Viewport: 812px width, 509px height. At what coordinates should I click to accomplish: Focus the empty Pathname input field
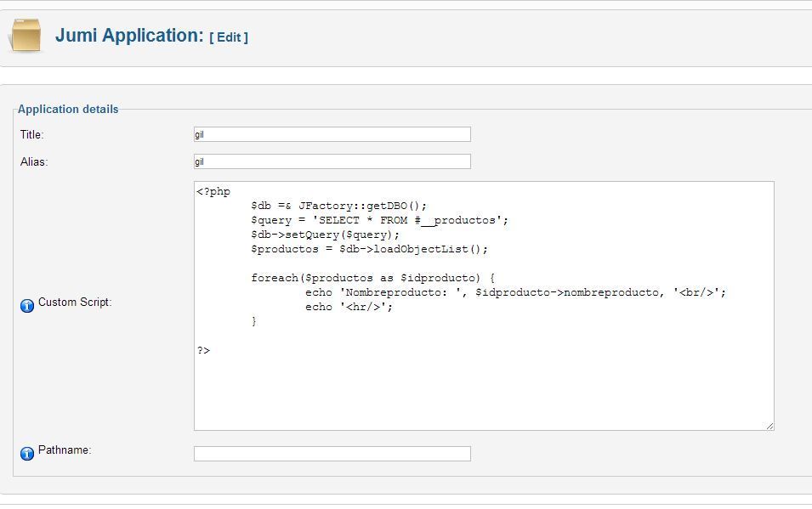332,454
